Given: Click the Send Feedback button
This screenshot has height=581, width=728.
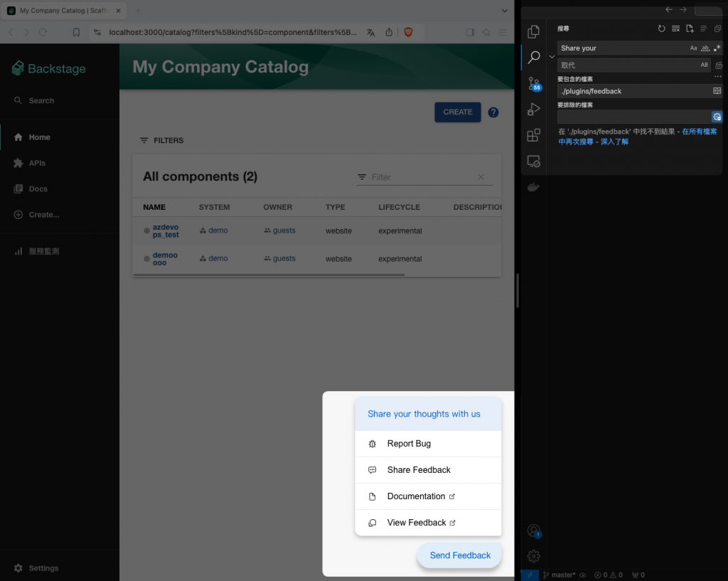Looking at the screenshot, I should [460, 555].
